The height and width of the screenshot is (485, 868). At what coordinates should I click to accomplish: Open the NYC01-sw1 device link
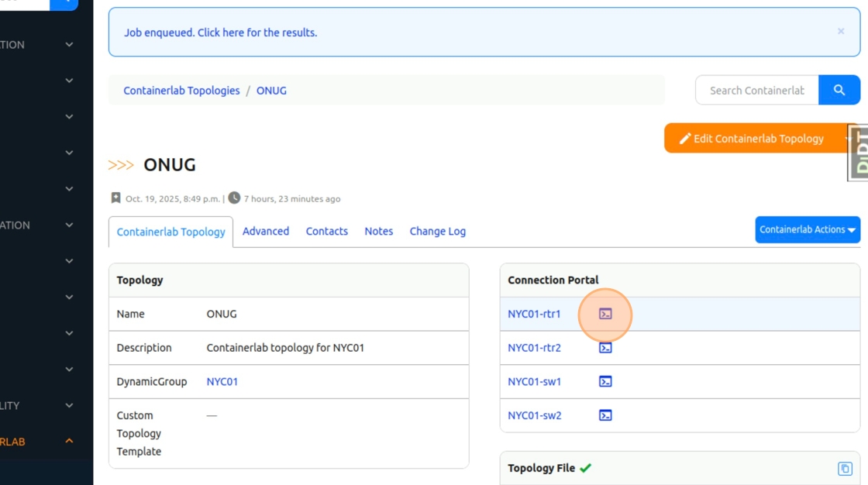(535, 381)
